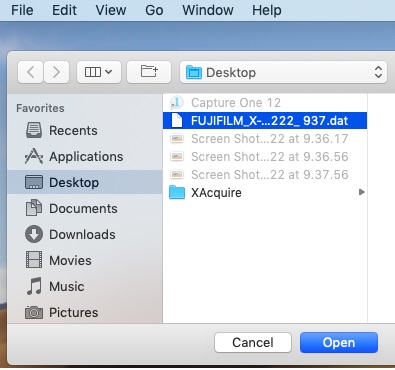The width and height of the screenshot is (395, 370).
Task: Click the Music sidebar icon
Action: coord(34,286)
